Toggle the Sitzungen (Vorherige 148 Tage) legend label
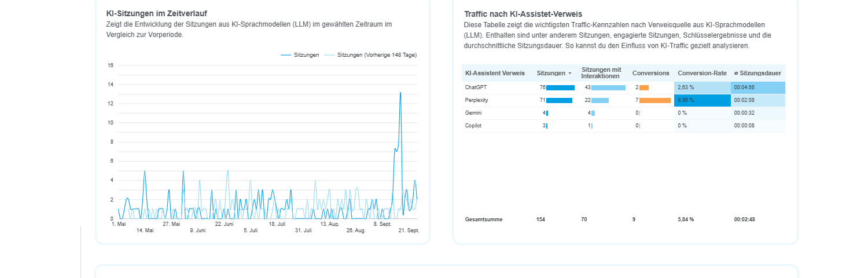The image size is (868, 278). [x=377, y=55]
